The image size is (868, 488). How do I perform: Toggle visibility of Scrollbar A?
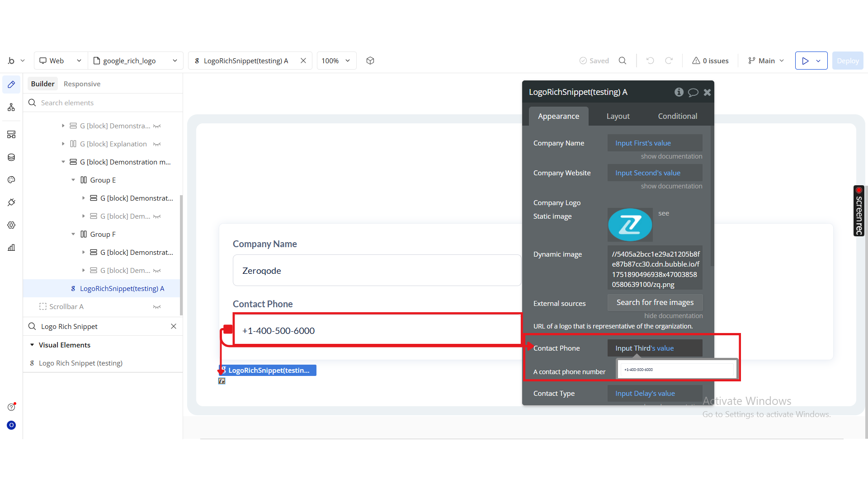pos(157,307)
